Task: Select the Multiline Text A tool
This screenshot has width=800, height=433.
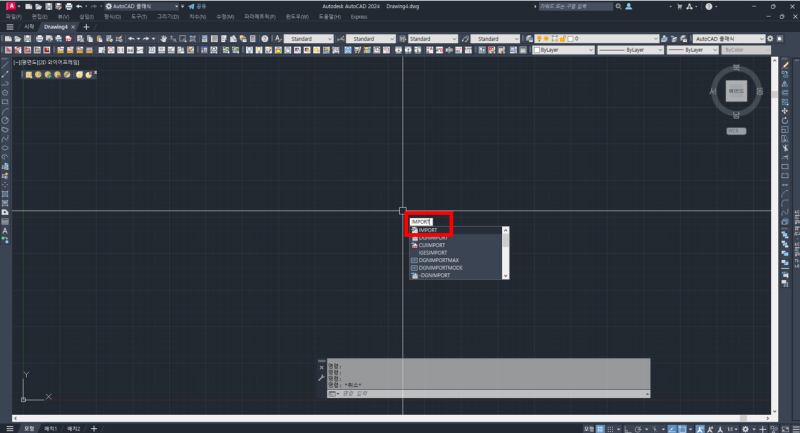Action: coord(5,231)
